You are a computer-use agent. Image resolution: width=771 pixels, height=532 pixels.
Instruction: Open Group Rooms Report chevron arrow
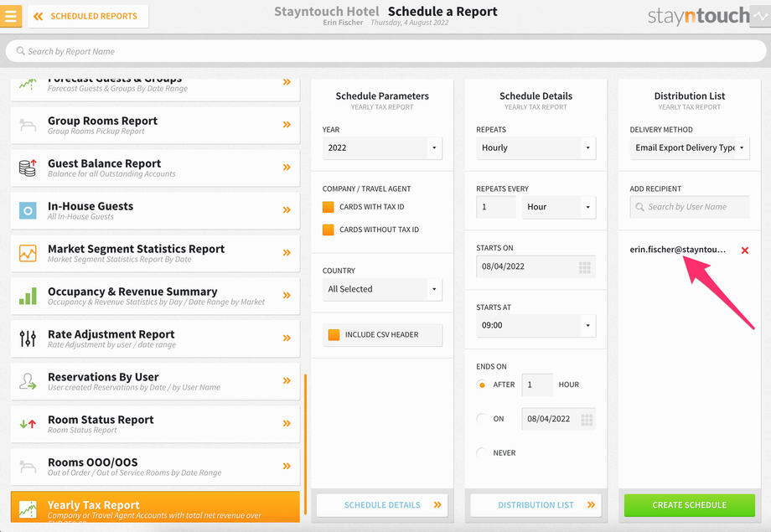coord(287,124)
